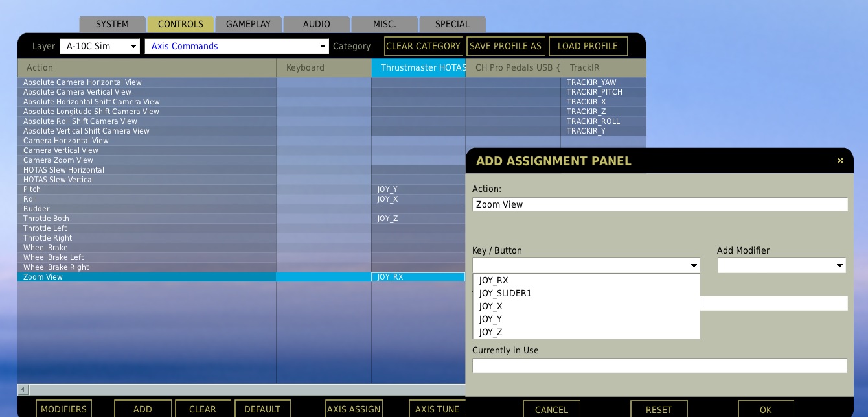The height and width of the screenshot is (417, 868).
Task: Click SAVE PROFILE AS button
Action: point(505,46)
